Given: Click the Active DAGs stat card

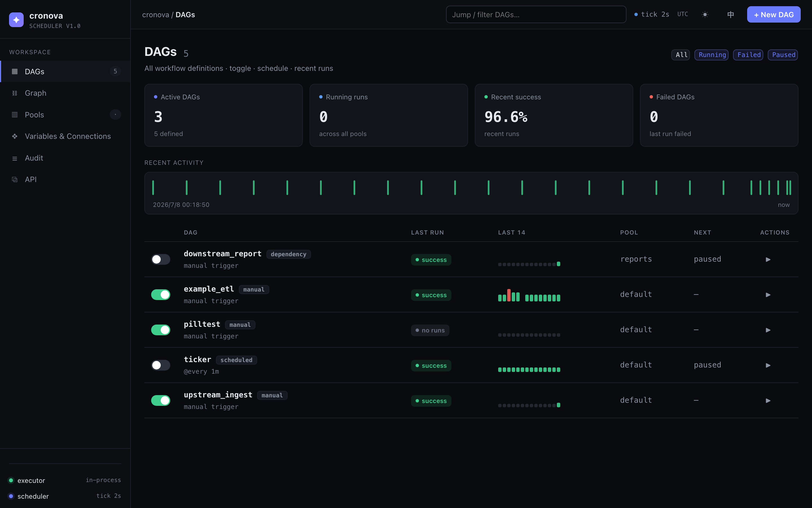Looking at the screenshot, I should (x=224, y=115).
